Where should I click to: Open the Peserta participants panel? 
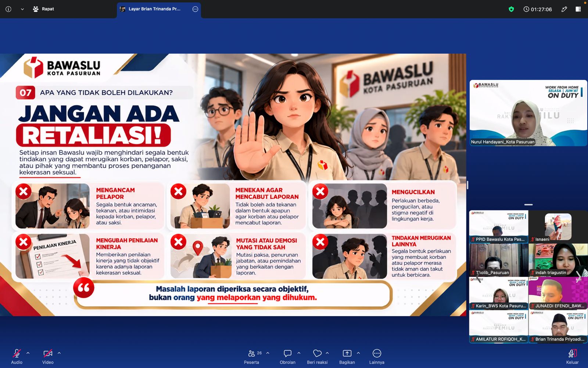coord(252,356)
